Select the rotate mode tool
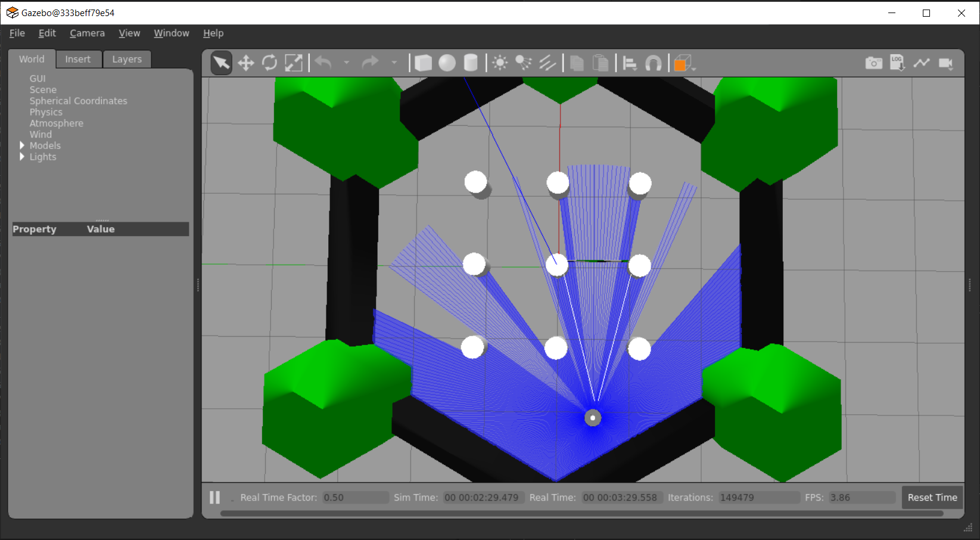This screenshot has width=980, height=540. tap(270, 63)
